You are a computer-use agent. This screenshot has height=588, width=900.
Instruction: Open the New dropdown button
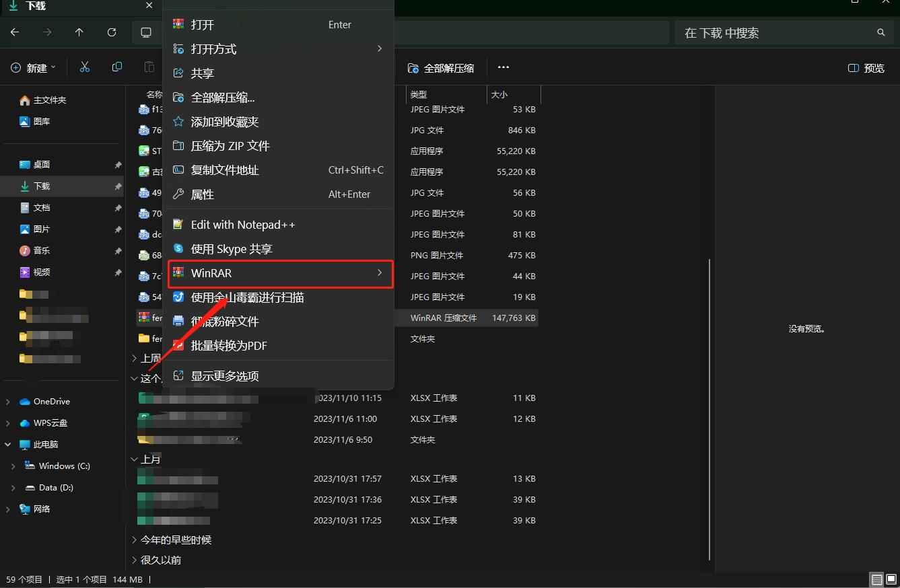(34, 67)
